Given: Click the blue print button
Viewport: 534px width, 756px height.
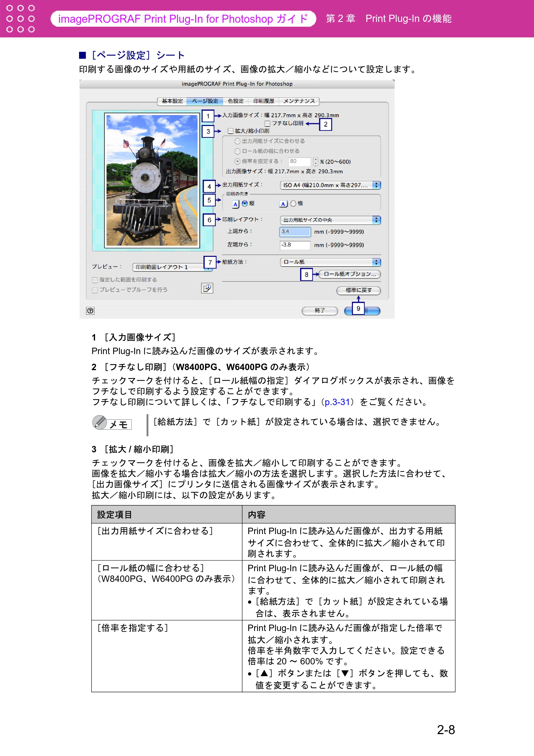Looking at the screenshot, I should (362, 311).
